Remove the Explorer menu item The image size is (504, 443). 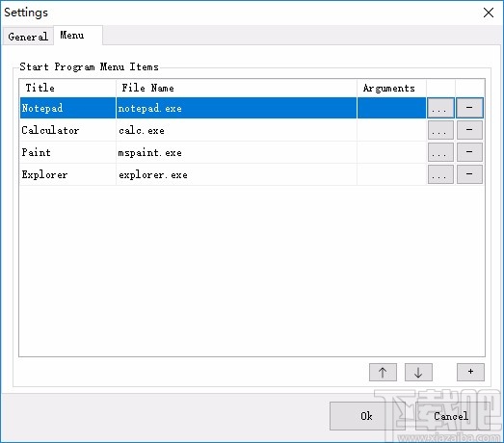(x=469, y=174)
